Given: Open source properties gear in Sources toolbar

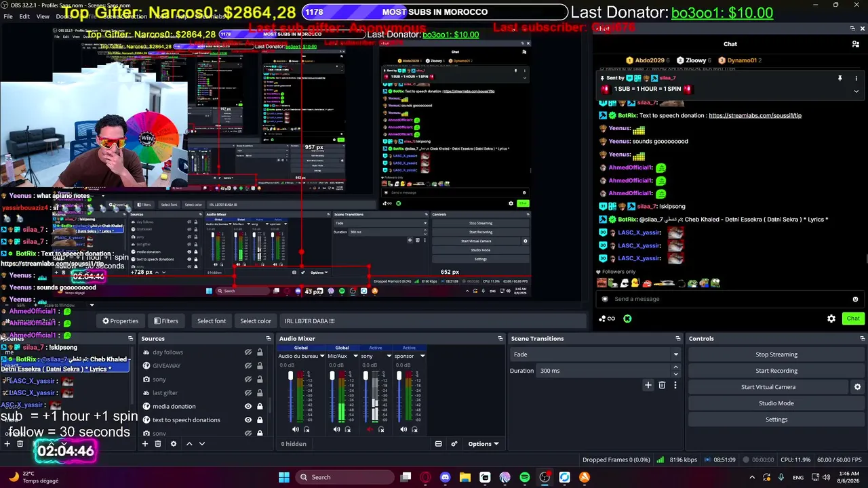Looking at the screenshot, I should click(174, 444).
